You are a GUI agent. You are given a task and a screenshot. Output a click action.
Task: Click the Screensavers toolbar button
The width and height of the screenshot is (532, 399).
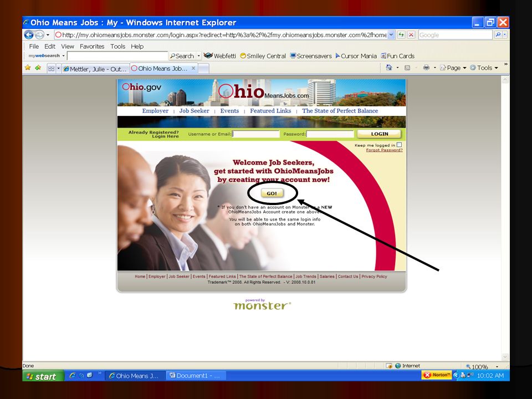click(x=311, y=56)
